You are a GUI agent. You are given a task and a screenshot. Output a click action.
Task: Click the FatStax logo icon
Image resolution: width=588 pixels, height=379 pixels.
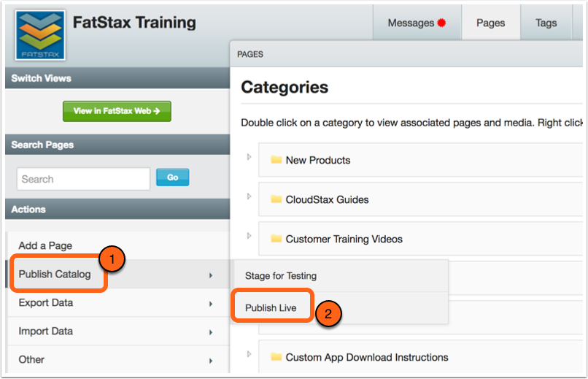[x=40, y=35]
